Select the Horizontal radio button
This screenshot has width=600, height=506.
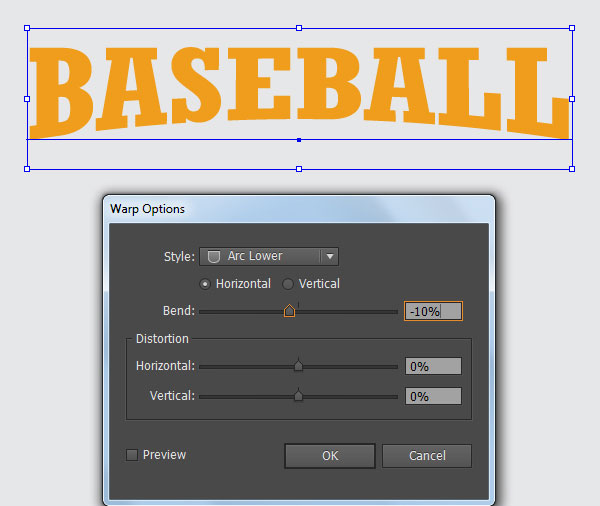click(205, 284)
